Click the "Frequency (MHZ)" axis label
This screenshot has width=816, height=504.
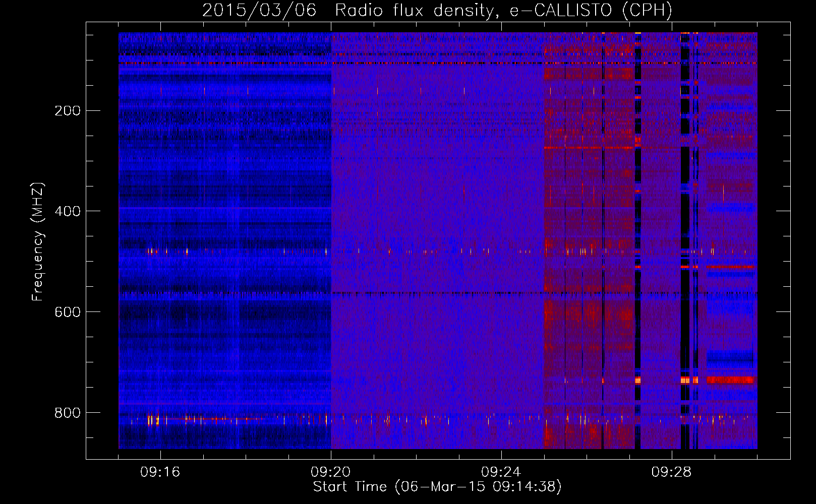[x=38, y=241]
